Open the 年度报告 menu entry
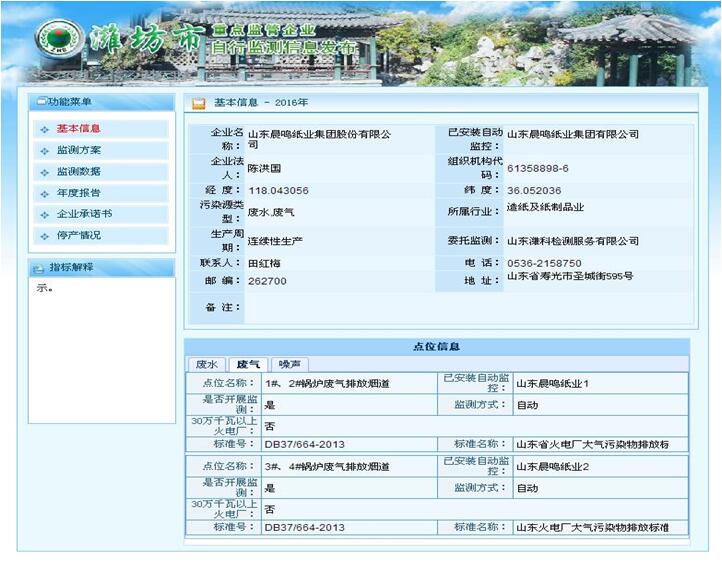This screenshot has width=722, height=584. (x=78, y=193)
